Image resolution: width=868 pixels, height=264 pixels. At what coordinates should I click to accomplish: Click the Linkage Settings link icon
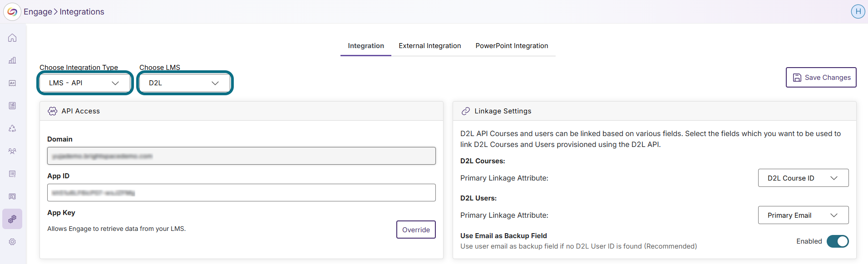point(466,111)
